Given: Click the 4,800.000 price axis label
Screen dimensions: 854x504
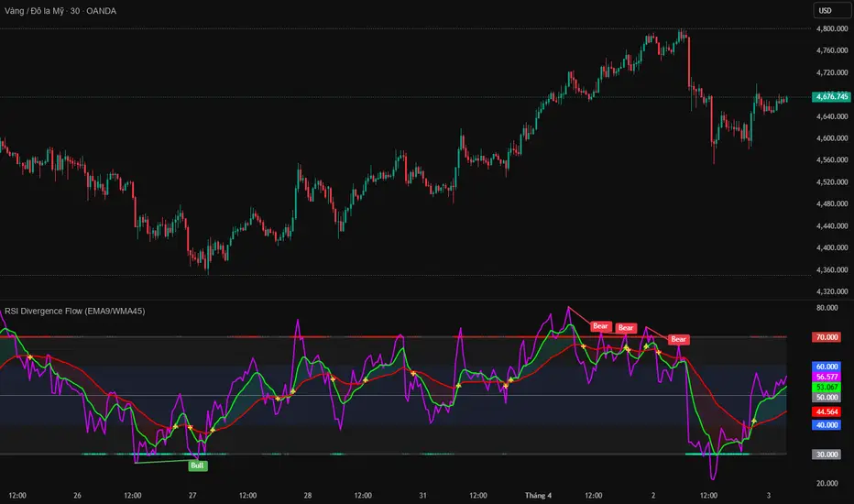Looking at the screenshot, I should pos(832,28).
